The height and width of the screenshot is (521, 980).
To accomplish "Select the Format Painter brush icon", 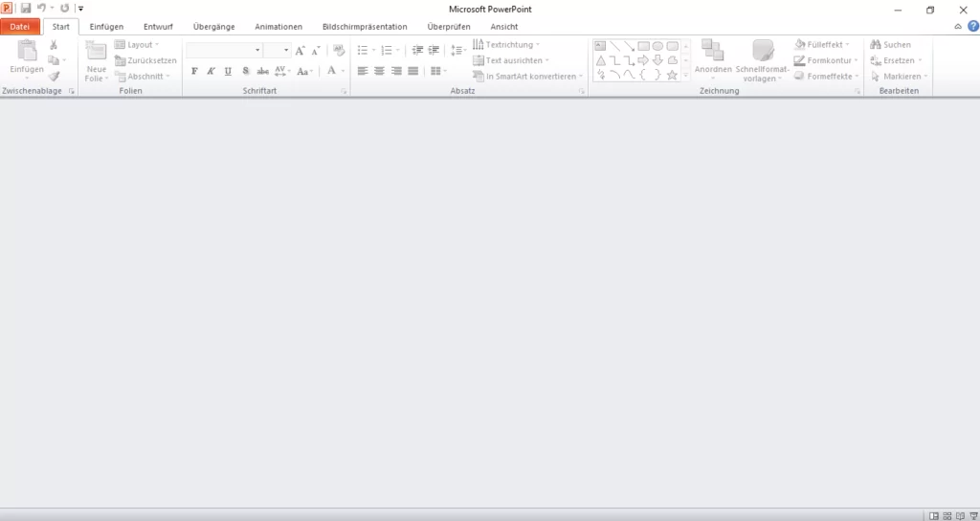I will pos(54,76).
